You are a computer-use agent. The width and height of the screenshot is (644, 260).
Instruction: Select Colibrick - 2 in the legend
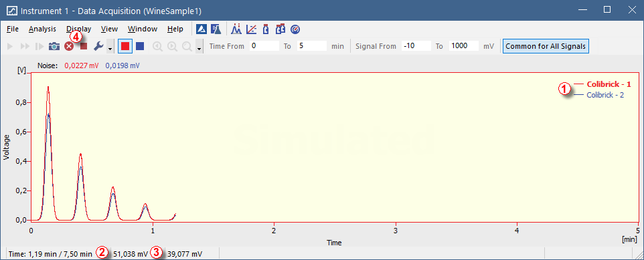tap(605, 95)
